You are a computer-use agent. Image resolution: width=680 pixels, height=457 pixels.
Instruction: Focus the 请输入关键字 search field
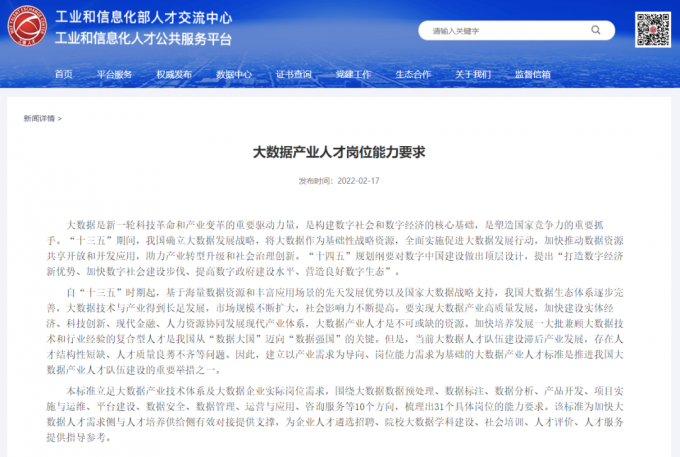pyautogui.click(x=516, y=30)
